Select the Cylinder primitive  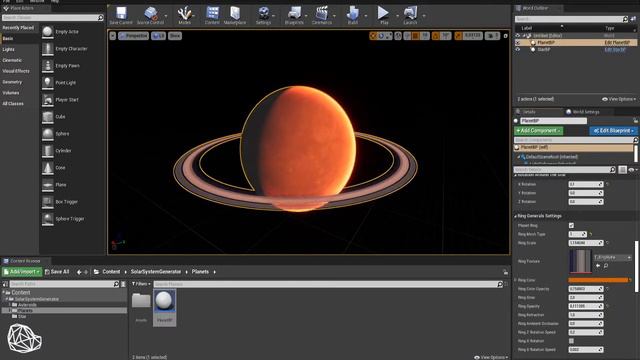click(x=48, y=151)
